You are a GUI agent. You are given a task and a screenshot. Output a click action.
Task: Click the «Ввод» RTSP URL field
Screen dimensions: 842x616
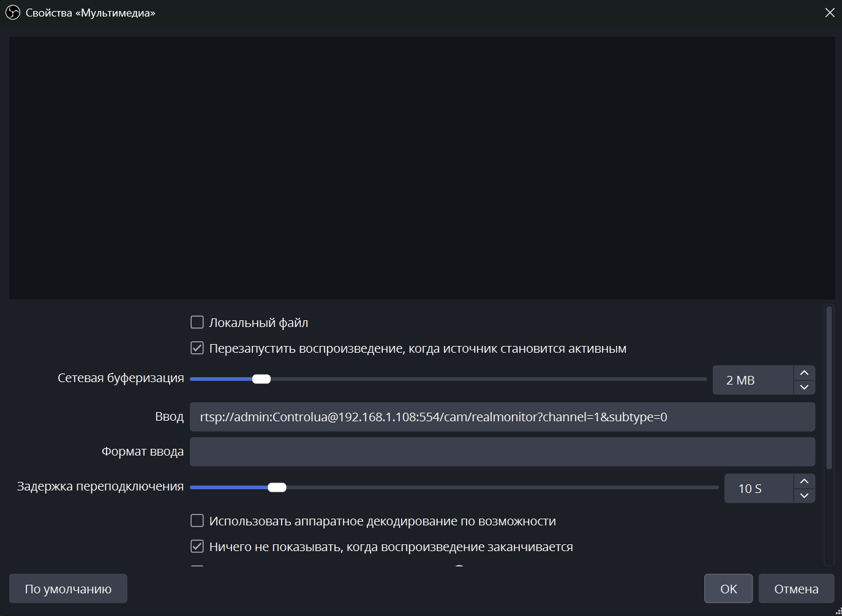(502, 417)
